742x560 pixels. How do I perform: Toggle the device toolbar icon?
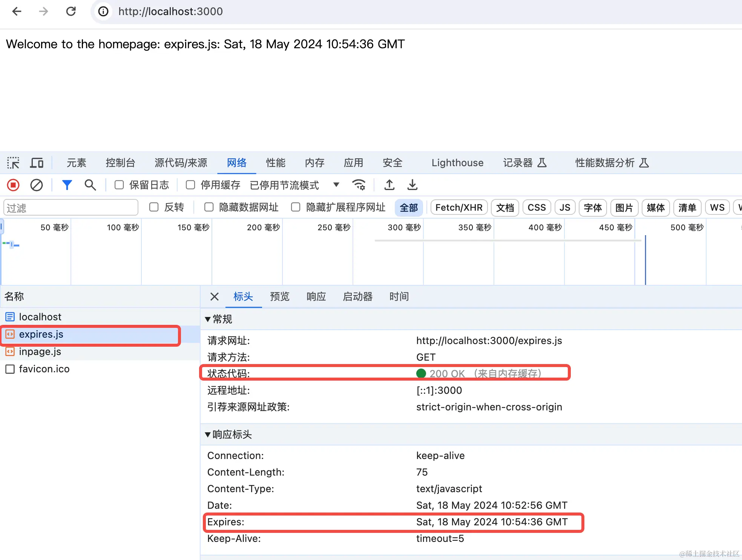click(37, 163)
